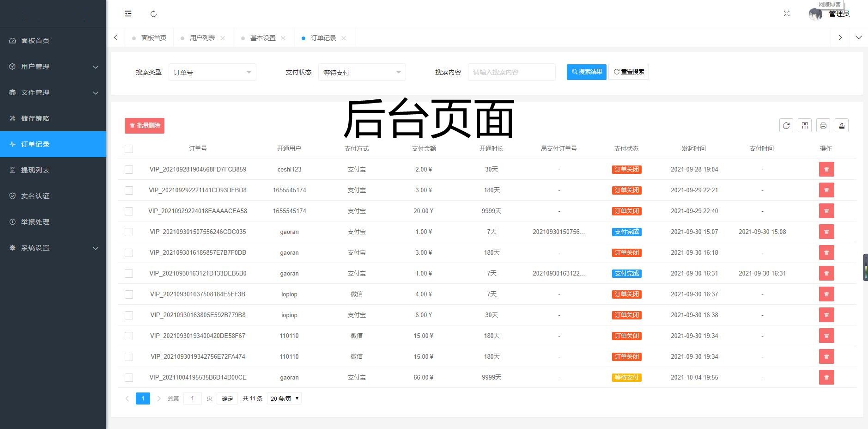This screenshot has height=429, width=868.
Task: Open the 管理员 avatar menu
Action: point(830,14)
